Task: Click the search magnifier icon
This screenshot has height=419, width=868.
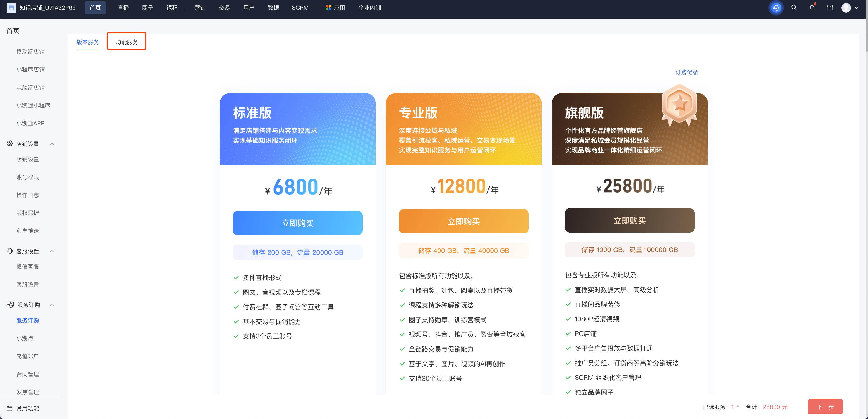Action: [x=794, y=8]
